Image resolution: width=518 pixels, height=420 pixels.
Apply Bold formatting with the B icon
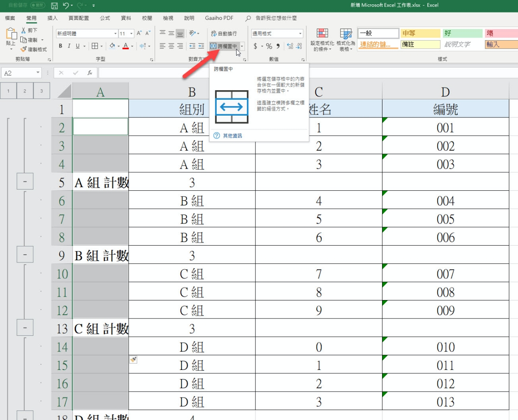(x=60, y=46)
